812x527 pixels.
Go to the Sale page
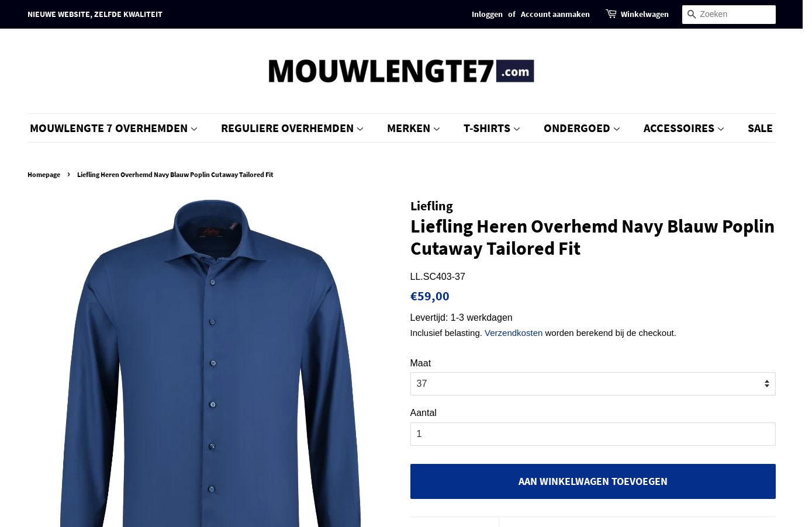click(760, 128)
